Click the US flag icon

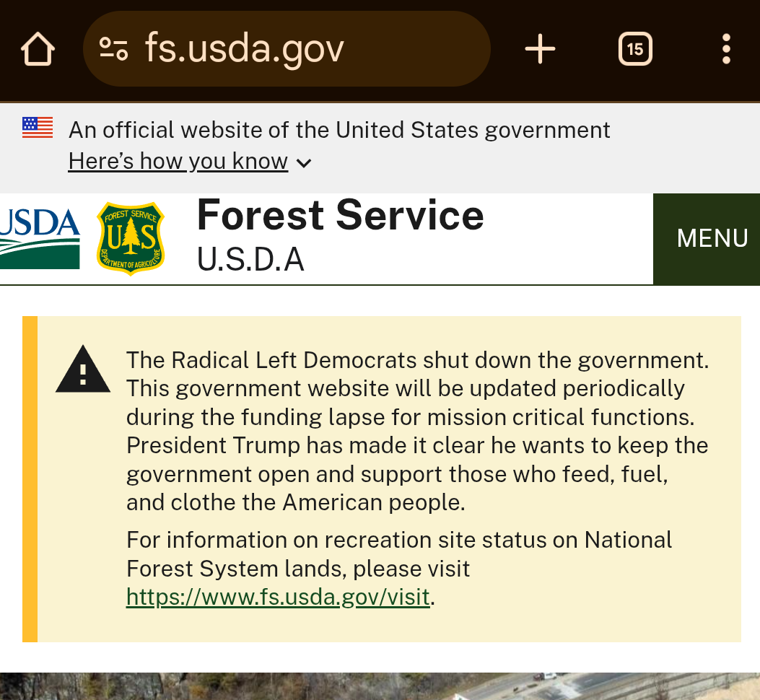pos(38,128)
